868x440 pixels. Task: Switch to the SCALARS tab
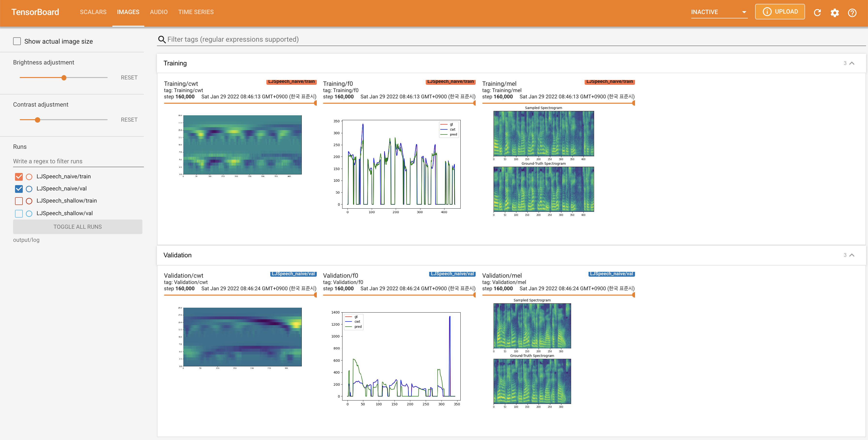click(93, 12)
